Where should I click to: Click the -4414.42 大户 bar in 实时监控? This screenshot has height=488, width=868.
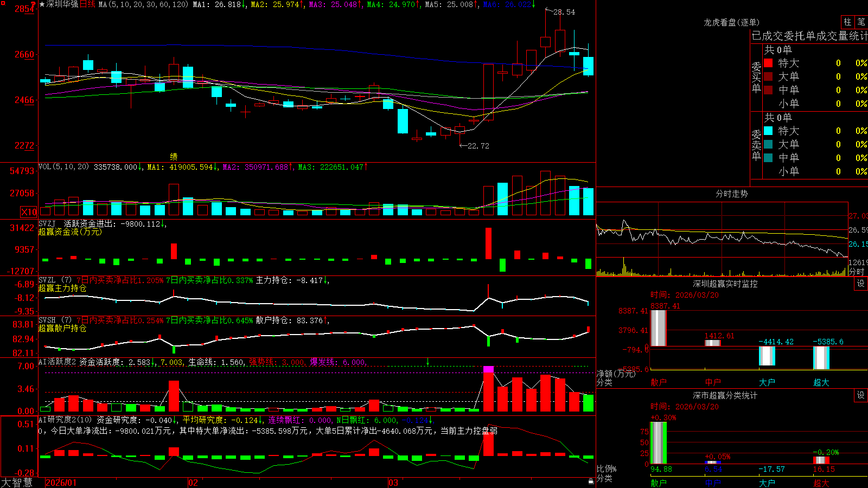tap(767, 356)
